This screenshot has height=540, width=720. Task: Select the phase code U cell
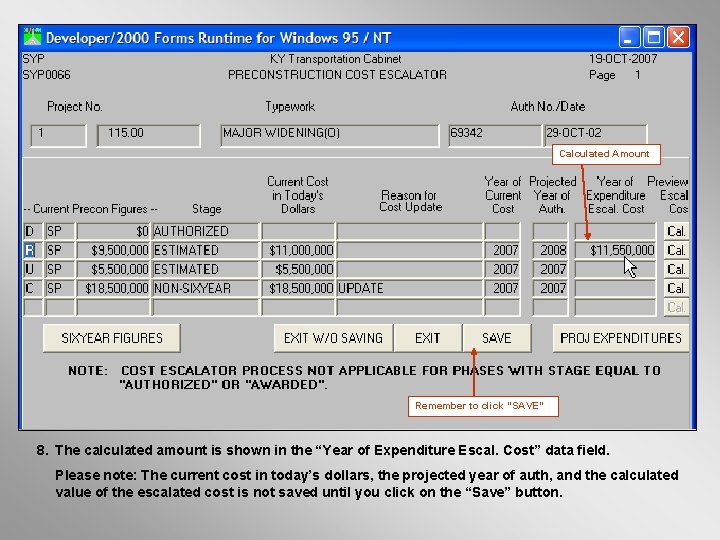click(x=33, y=270)
